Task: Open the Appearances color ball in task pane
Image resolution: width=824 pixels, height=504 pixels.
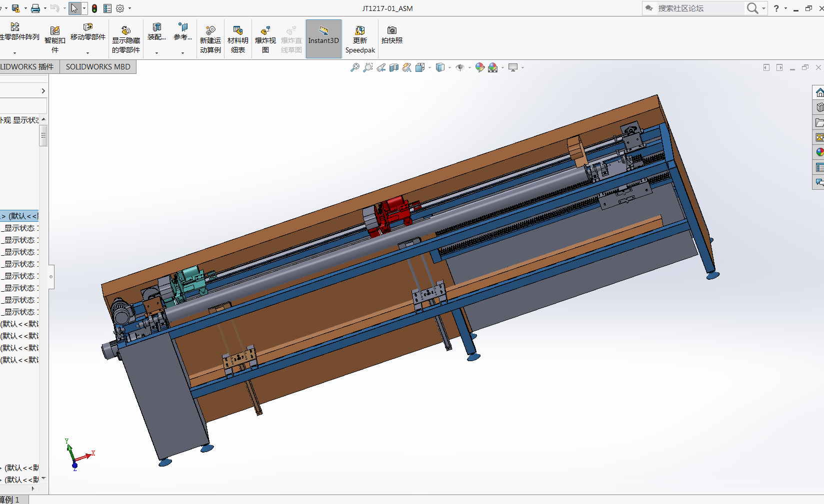Action: 819,152
